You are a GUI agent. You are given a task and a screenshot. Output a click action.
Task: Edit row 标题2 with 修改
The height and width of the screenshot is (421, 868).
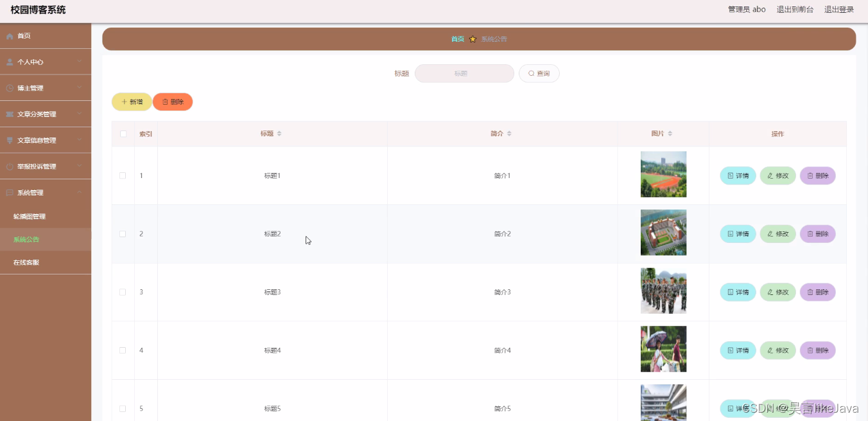pos(777,234)
